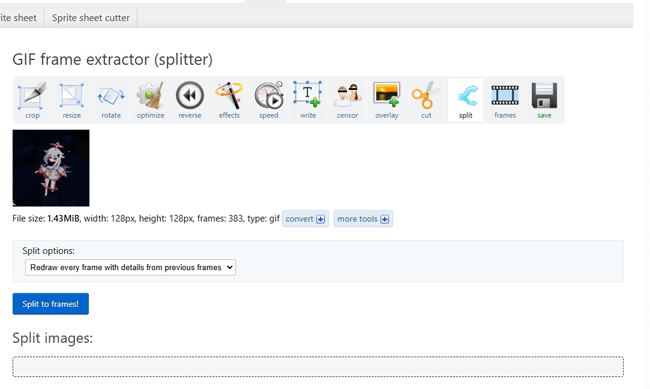This screenshot has height=389, width=650.
Task: Open the resize tool
Action: click(x=72, y=100)
